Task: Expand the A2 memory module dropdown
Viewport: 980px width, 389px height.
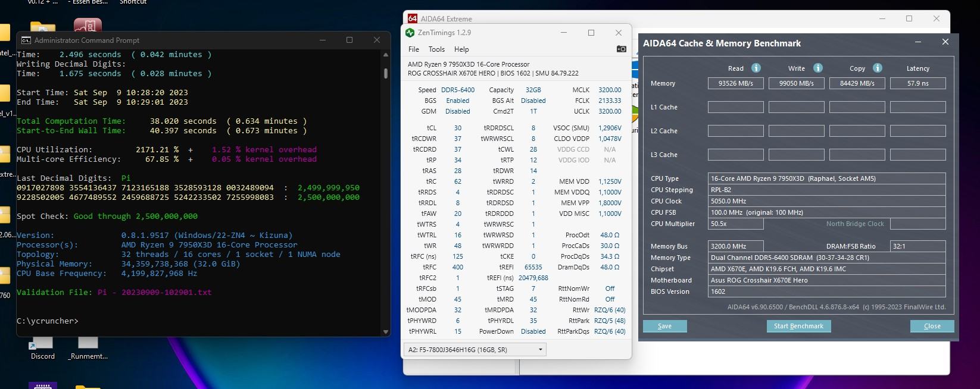Action: (475, 350)
